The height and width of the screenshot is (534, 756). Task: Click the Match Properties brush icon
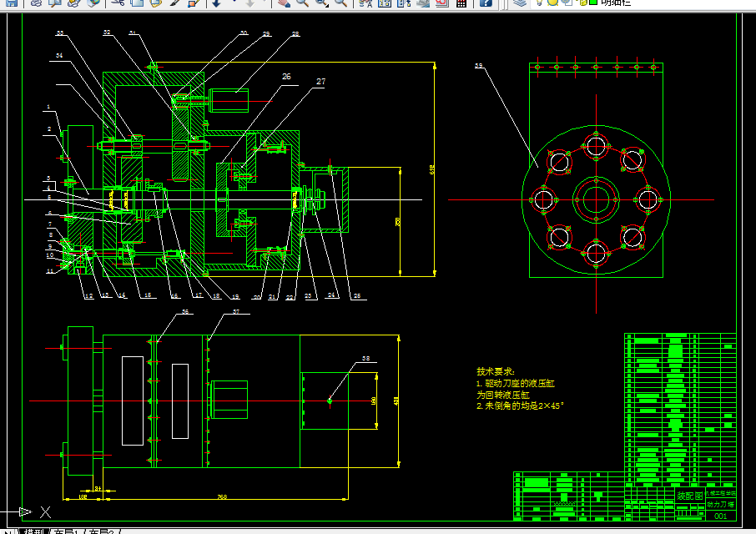(x=175, y=3)
